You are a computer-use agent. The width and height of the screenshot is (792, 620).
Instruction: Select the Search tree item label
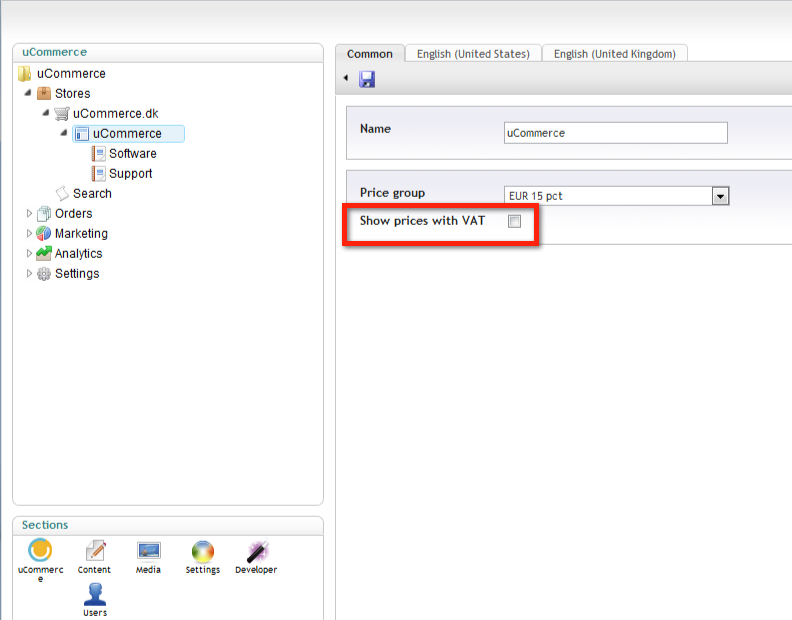point(92,194)
